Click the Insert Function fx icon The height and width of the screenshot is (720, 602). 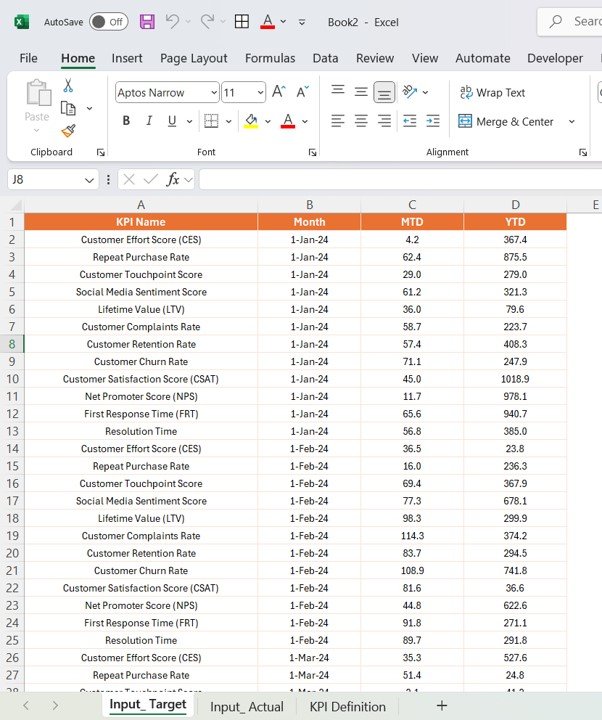coord(173,179)
